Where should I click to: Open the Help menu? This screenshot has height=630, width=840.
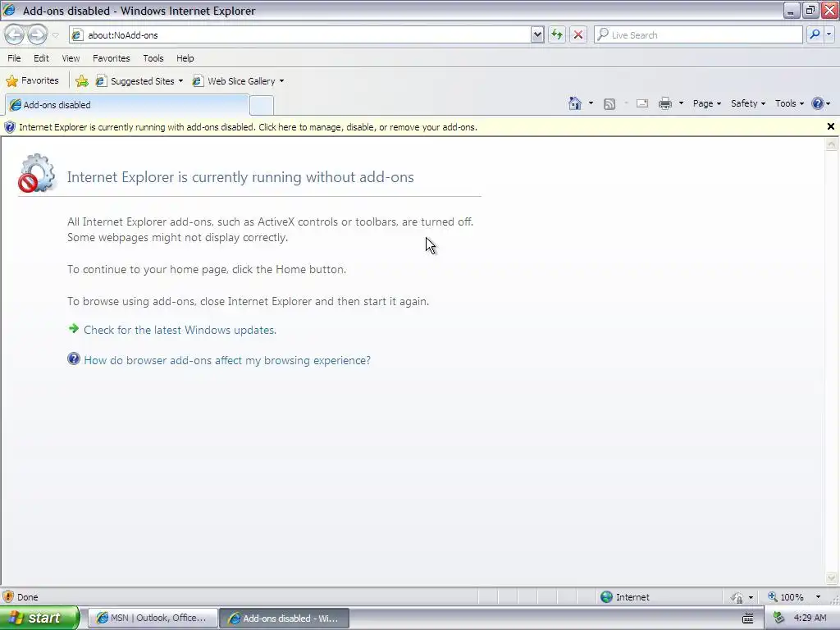(185, 58)
